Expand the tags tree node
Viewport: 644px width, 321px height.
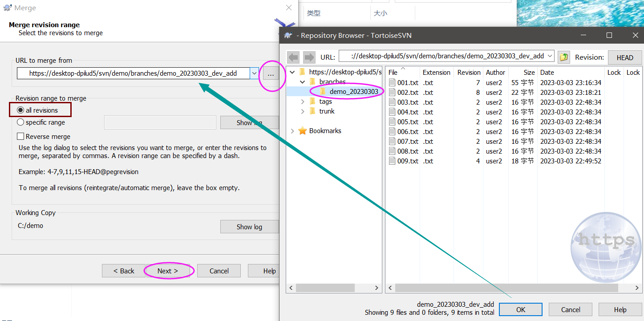(303, 102)
